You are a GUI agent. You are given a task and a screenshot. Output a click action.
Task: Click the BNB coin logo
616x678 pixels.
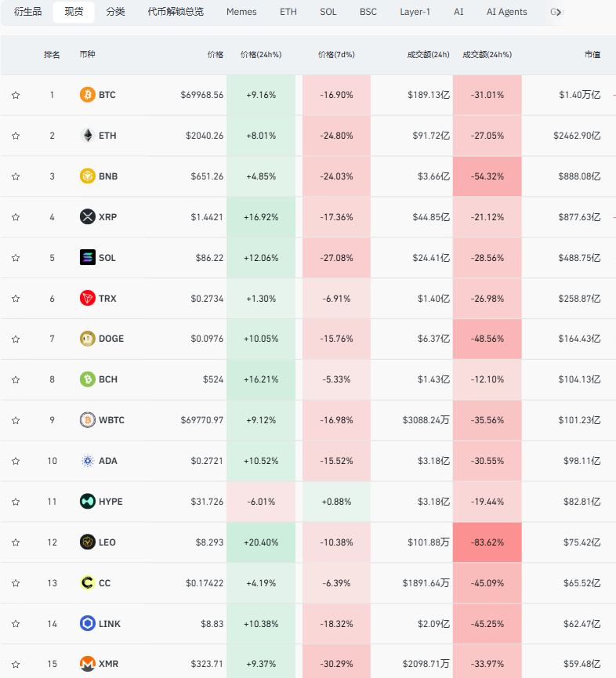point(88,176)
